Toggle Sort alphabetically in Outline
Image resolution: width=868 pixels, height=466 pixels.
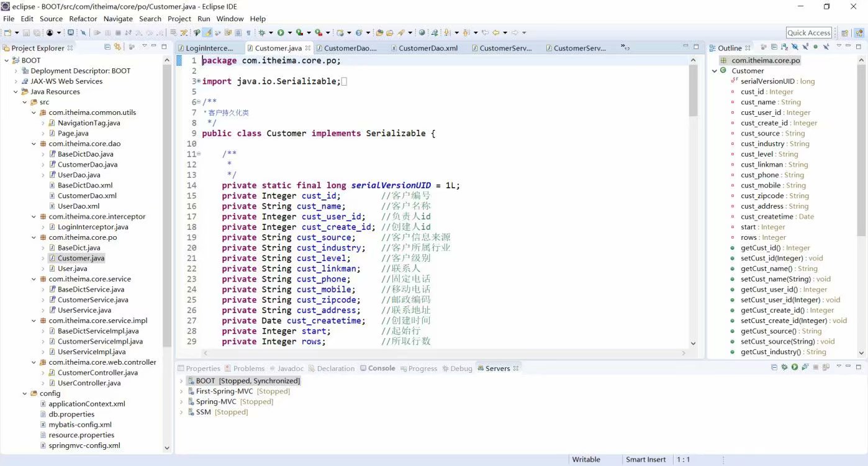(x=784, y=47)
